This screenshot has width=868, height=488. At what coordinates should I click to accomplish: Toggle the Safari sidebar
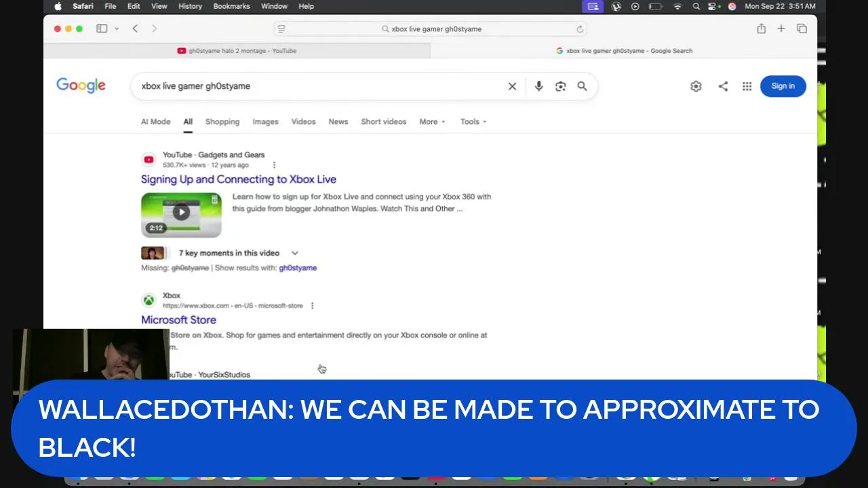(x=102, y=28)
